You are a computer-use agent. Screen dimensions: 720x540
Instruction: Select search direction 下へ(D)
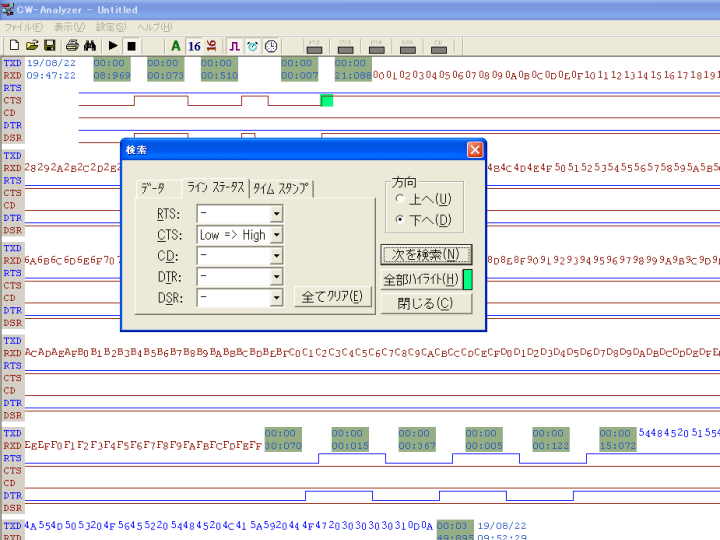(x=424, y=220)
